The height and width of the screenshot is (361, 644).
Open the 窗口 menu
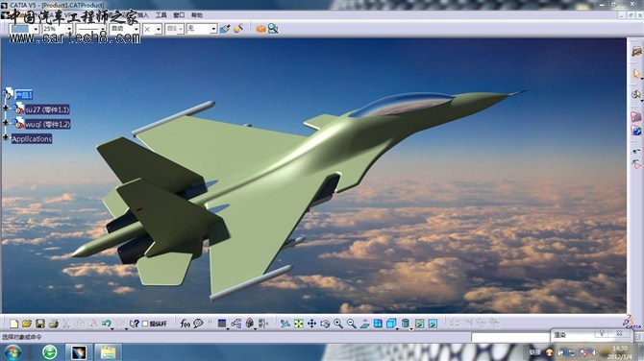click(179, 15)
